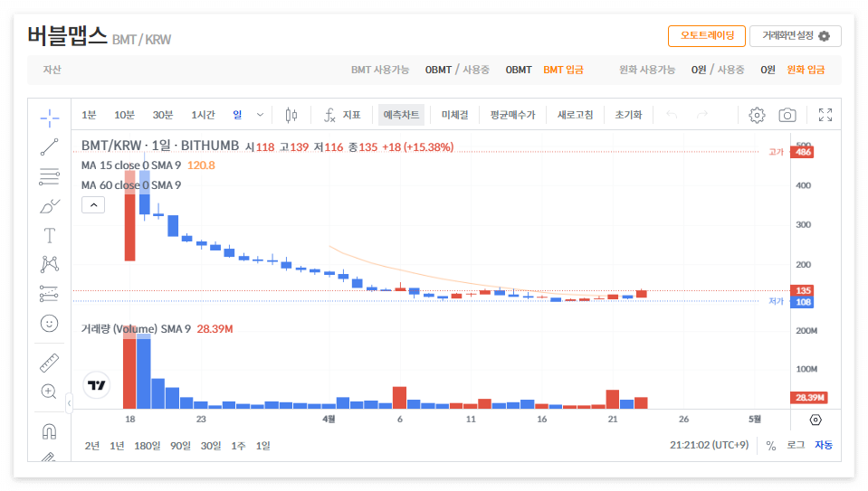Set chart range to 180일
868x491 pixels.
148,446
